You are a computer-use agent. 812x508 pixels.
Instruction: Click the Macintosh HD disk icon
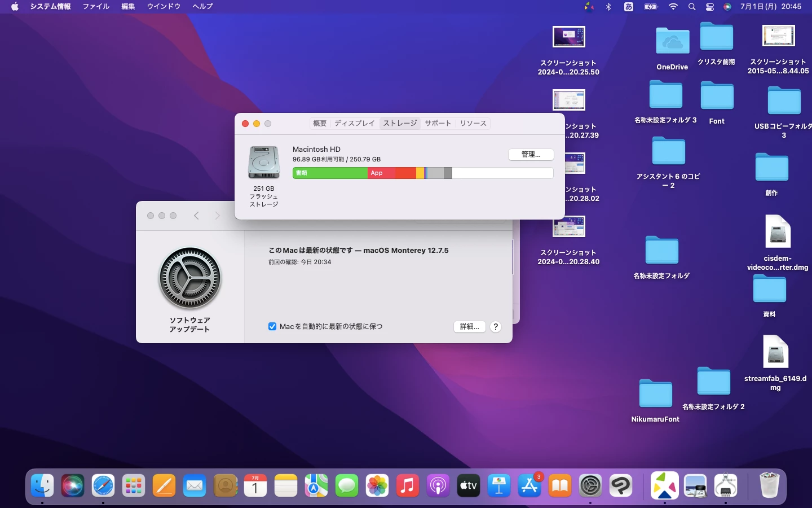pos(264,163)
